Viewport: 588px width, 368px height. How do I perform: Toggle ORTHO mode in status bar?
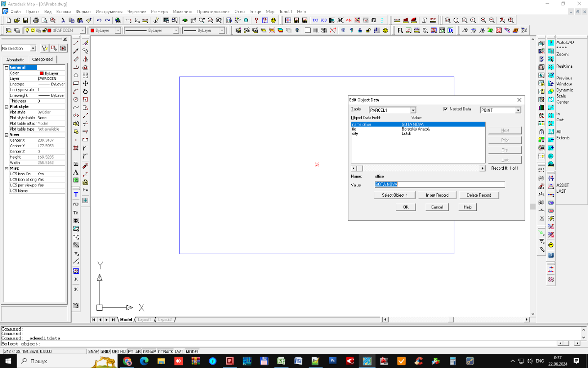pos(119,352)
